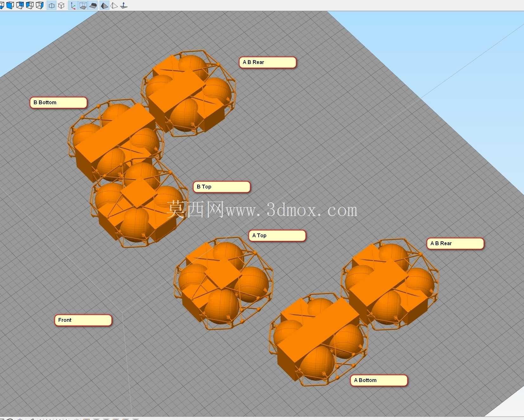
Task: Click the view cube with blue right edge face
Action: pyautogui.click(x=40, y=5)
